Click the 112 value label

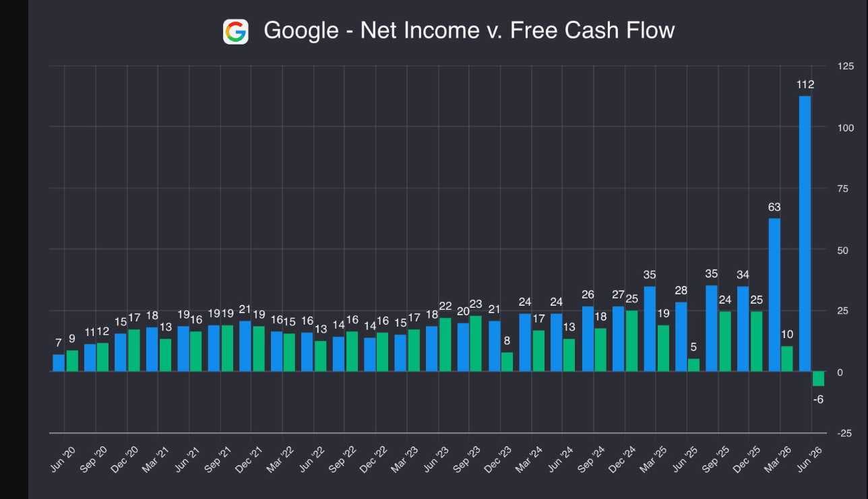click(x=805, y=85)
